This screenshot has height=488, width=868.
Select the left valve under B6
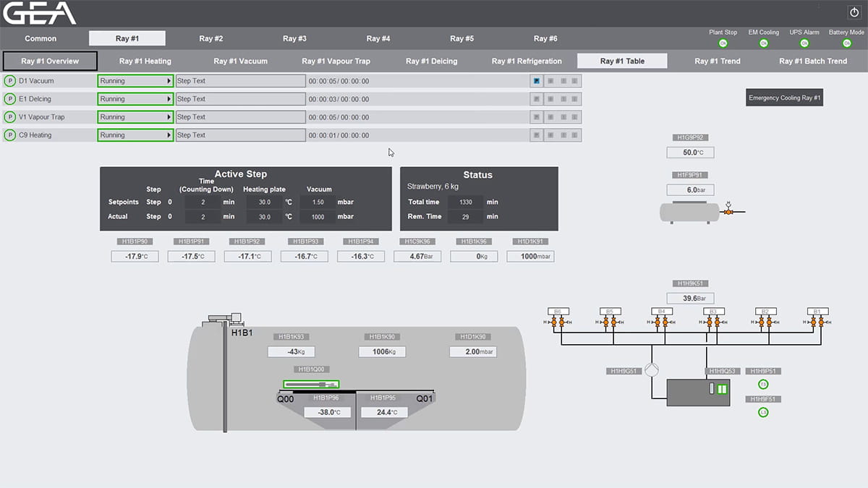point(553,322)
